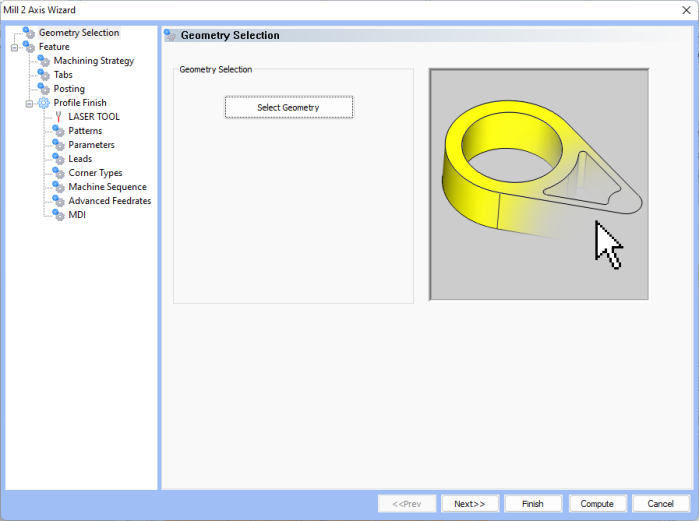Click the Finish button
This screenshot has width=699, height=521.
click(533, 504)
